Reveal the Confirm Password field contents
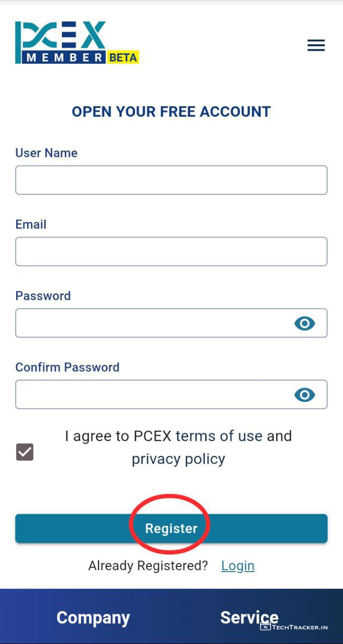The image size is (343, 644). click(304, 394)
